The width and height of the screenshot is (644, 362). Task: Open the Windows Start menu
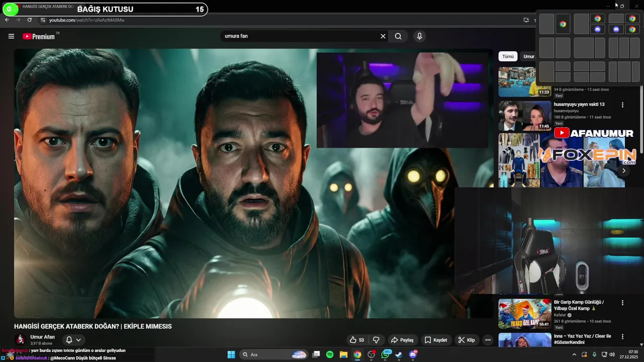[x=231, y=354]
